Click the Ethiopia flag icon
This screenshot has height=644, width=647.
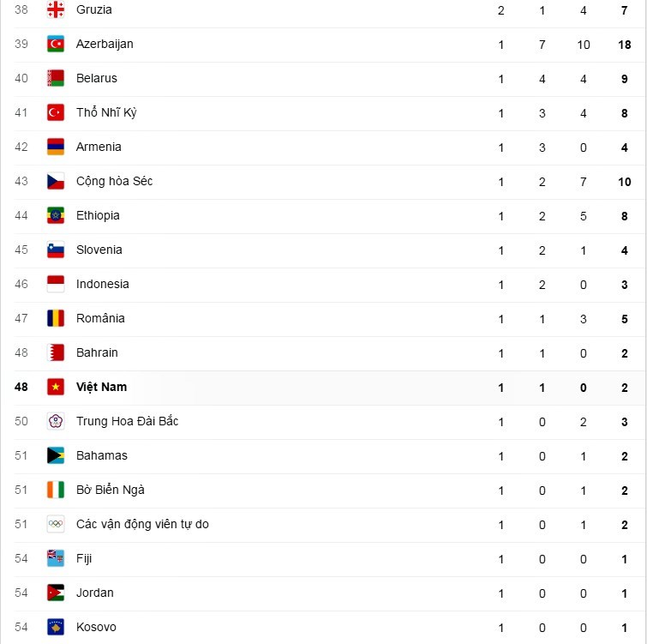click(56, 215)
